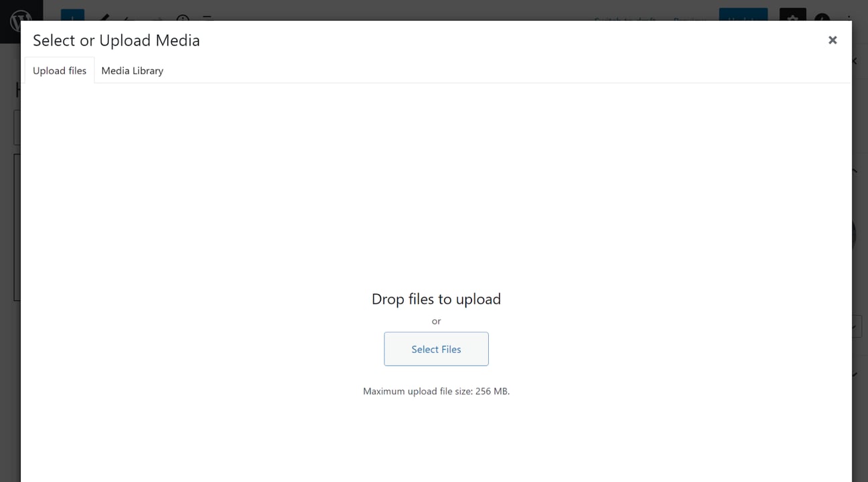Click the Preview button in top bar
The height and width of the screenshot is (482, 868).
(x=689, y=18)
